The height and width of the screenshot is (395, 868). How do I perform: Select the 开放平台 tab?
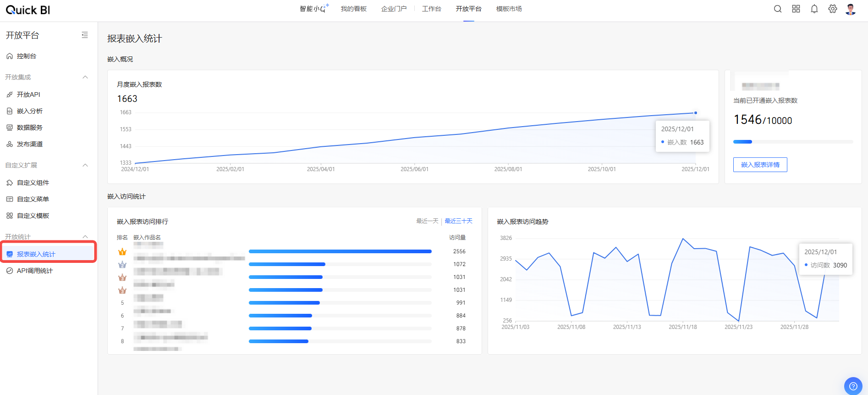coord(468,9)
